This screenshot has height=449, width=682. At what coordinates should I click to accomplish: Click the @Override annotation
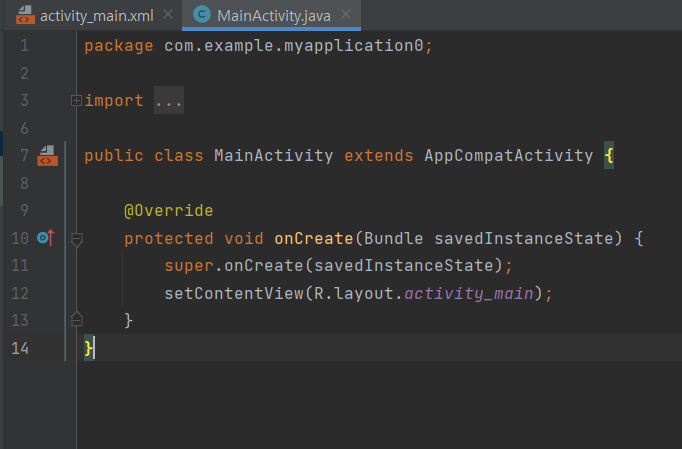pyautogui.click(x=169, y=211)
